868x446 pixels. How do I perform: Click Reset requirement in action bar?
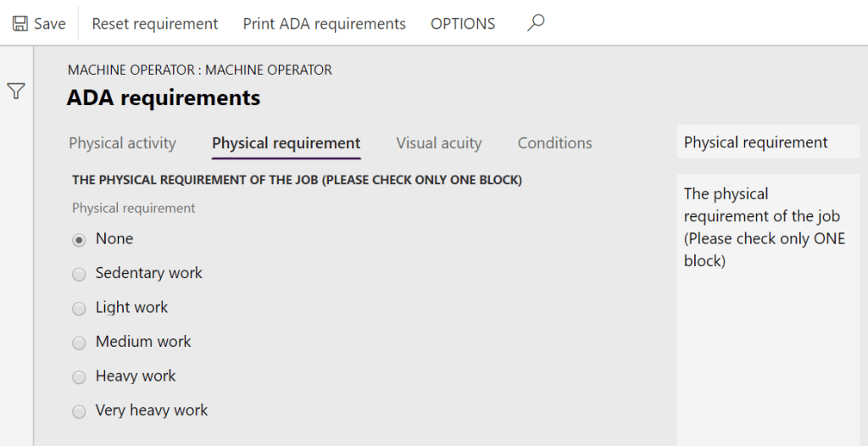point(155,24)
